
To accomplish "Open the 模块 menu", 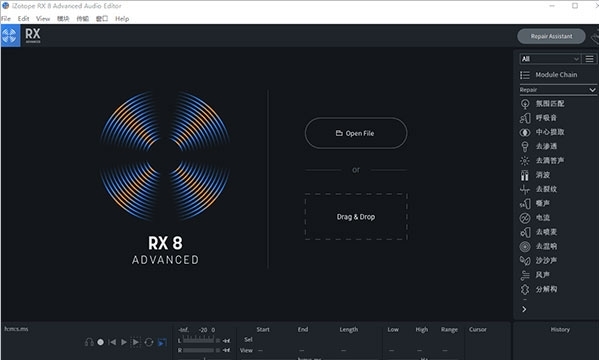I will pyautogui.click(x=63, y=18).
